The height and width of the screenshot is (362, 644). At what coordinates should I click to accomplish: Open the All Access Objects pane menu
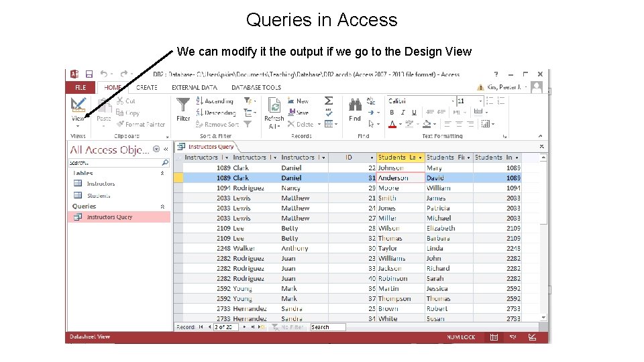click(156, 149)
